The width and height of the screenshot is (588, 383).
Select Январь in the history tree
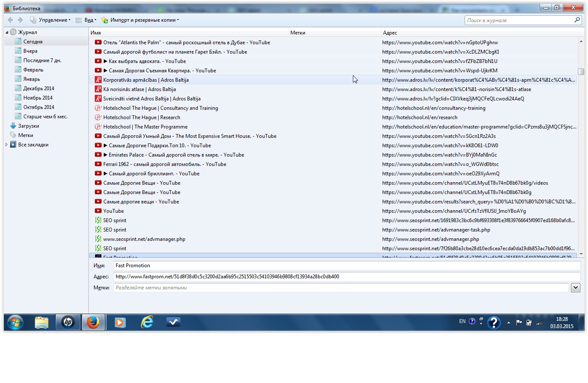tap(31, 79)
